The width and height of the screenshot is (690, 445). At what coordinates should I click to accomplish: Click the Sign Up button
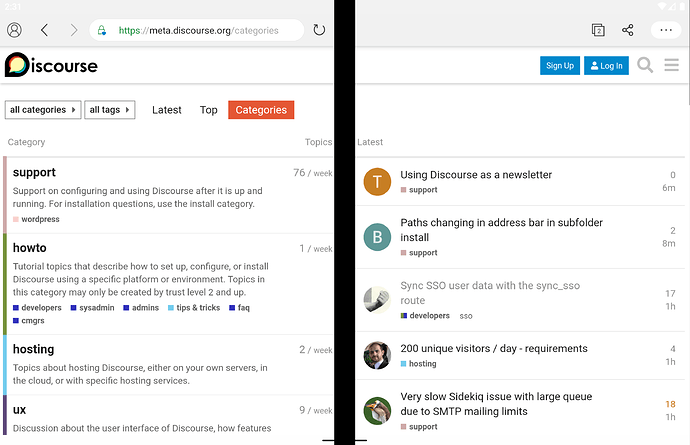pyautogui.click(x=560, y=66)
